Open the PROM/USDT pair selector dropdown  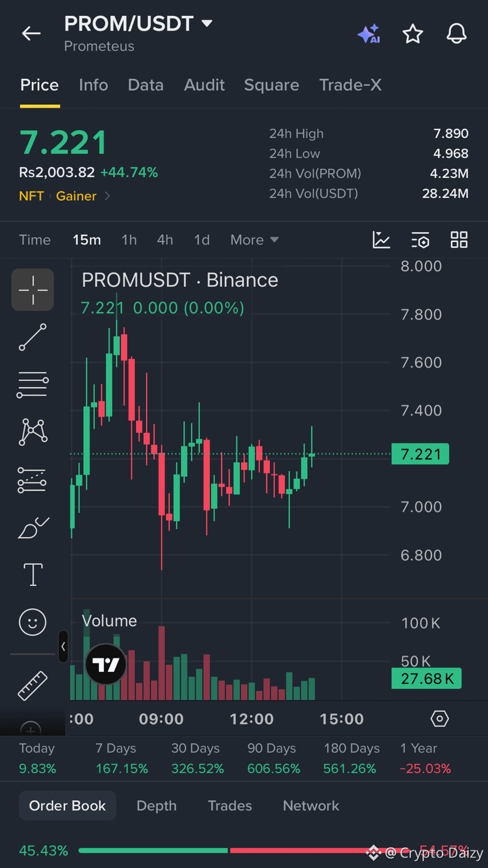tap(139, 24)
